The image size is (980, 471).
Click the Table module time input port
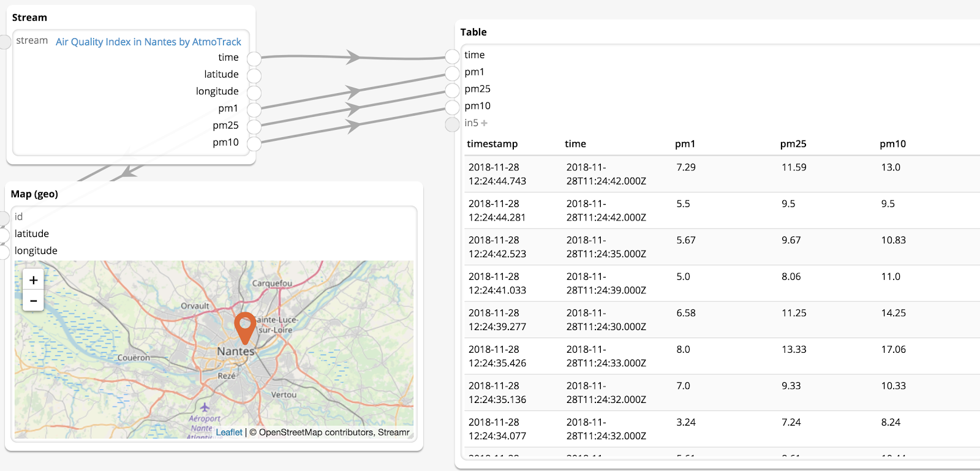(x=452, y=56)
